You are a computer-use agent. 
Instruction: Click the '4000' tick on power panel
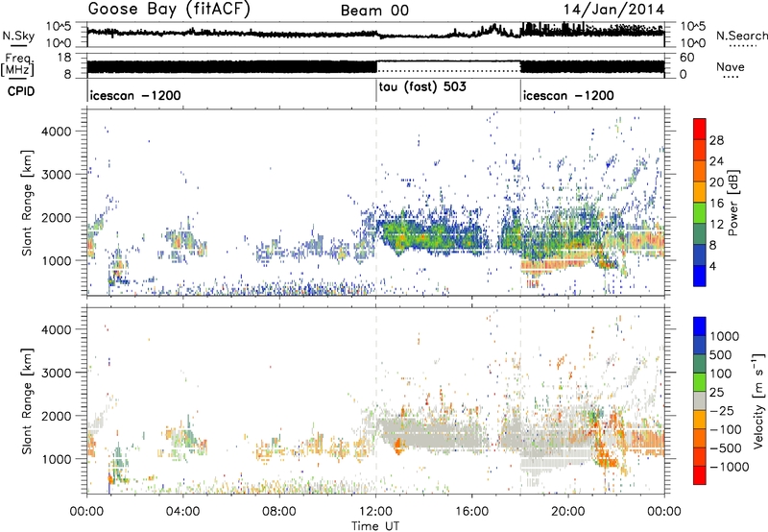[57, 132]
